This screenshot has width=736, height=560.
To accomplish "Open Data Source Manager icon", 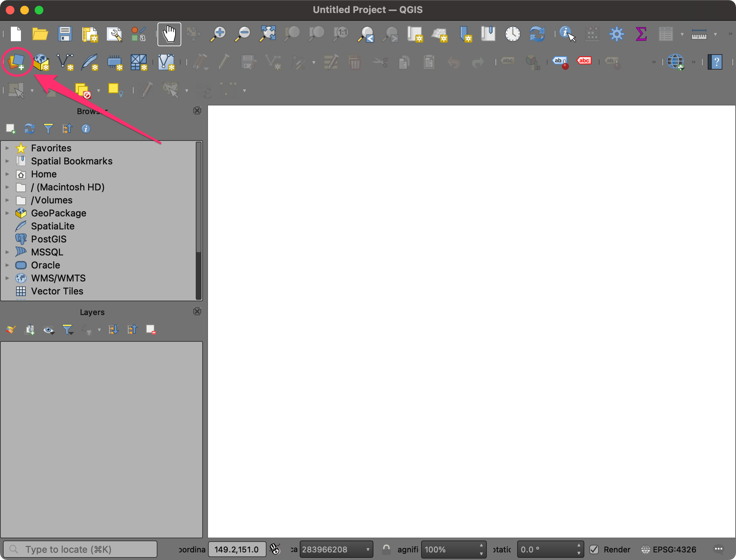I will coord(16,62).
